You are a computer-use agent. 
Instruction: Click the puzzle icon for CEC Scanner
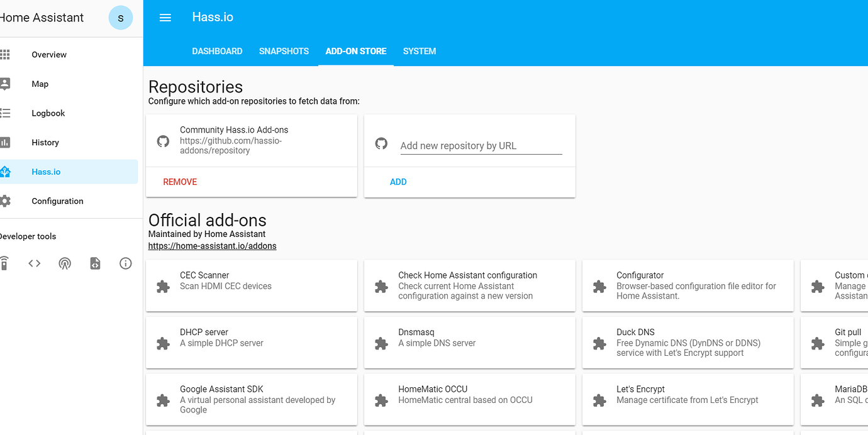pyautogui.click(x=163, y=286)
